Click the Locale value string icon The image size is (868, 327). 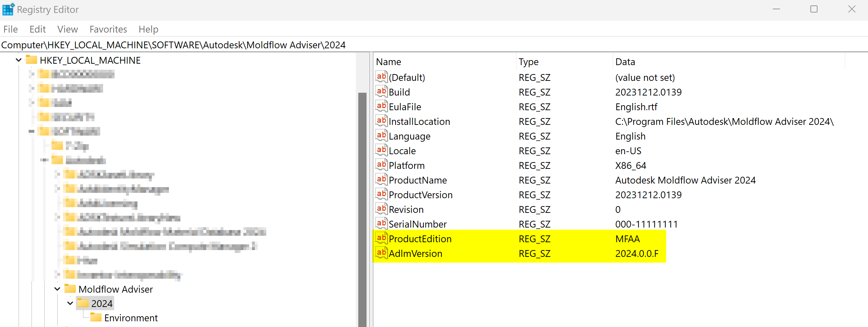tap(382, 150)
